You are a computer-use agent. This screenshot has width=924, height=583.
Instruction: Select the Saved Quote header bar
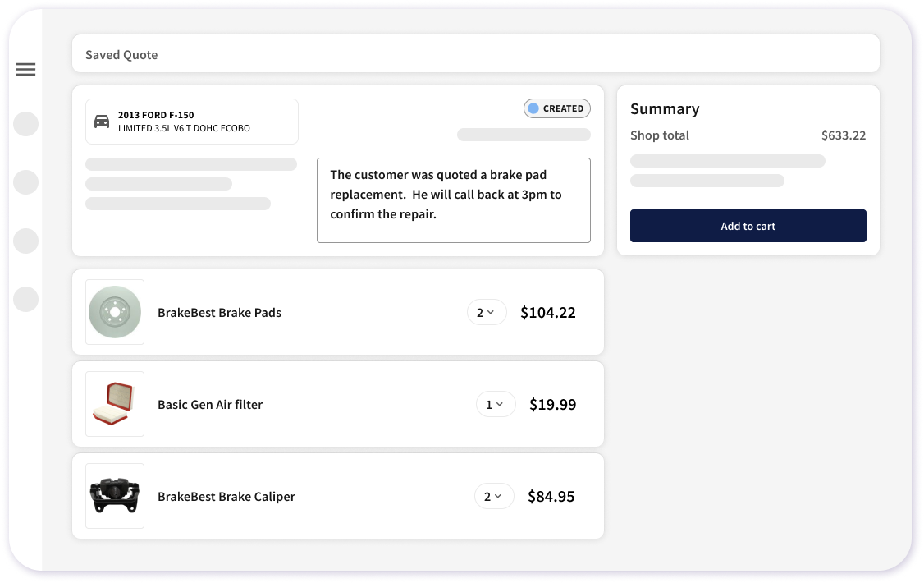476,53
